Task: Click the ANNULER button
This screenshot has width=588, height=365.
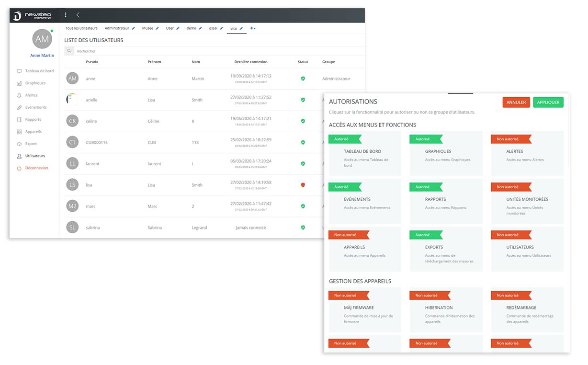Action: coord(516,102)
